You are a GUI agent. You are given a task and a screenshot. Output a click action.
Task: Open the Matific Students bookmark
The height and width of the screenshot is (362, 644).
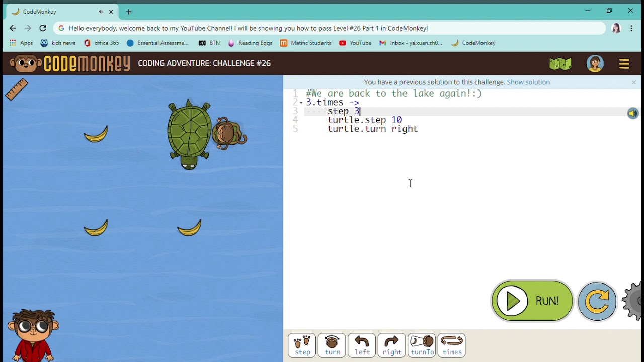[x=305, y=43]
